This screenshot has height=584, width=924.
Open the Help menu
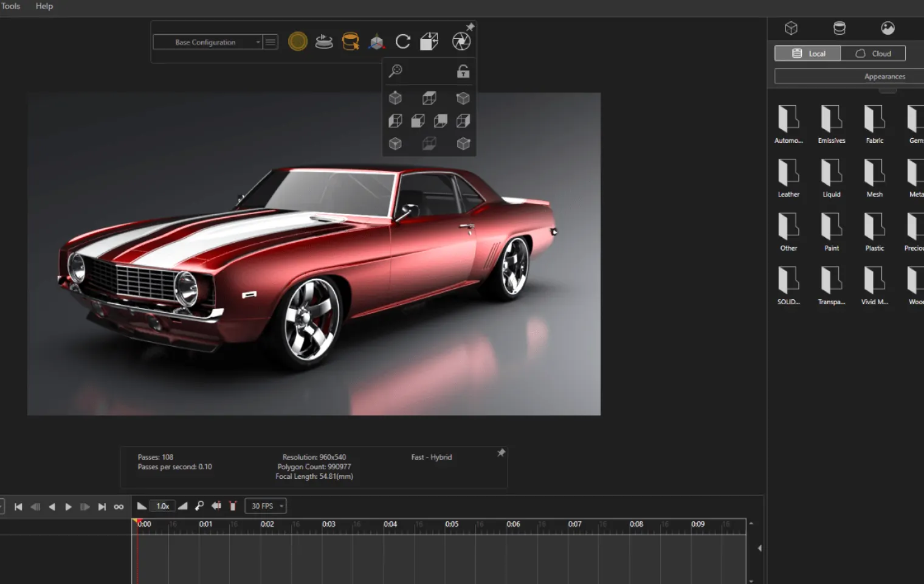pyautogui.click(x=44, y=6)
